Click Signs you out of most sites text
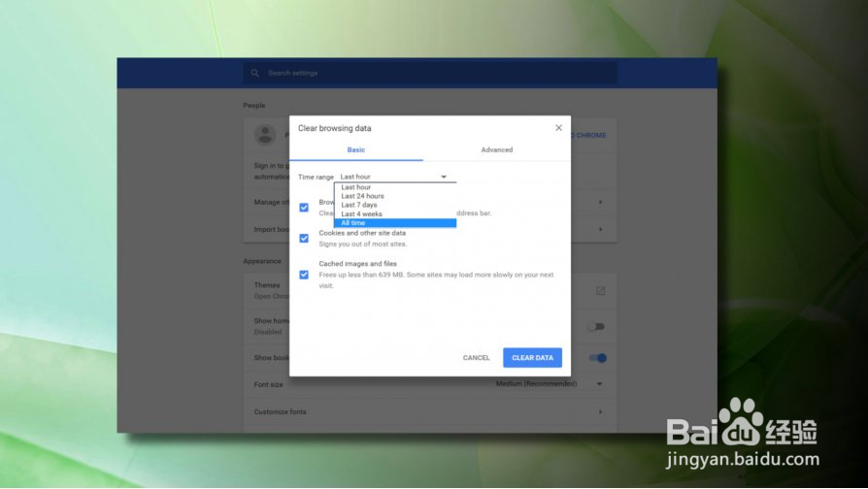The height and width of the screenshot is (489, 868). pyautogui.click(x=362, y=244)
